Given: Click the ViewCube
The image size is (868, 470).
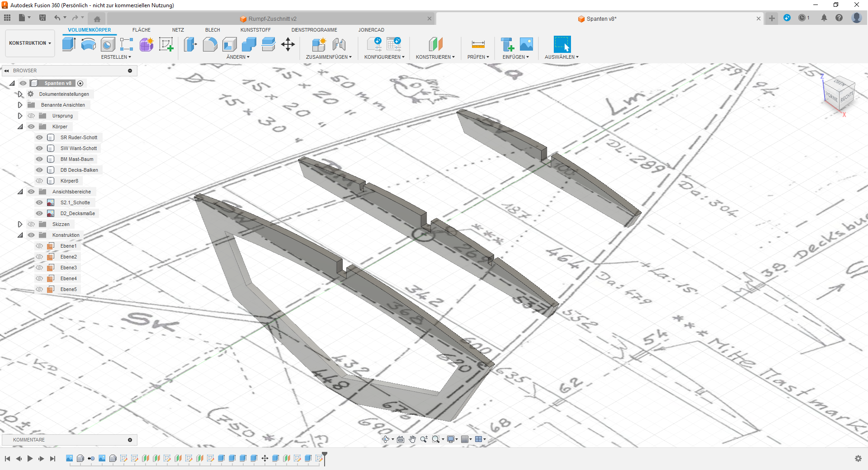Looking at the screenshot, I should click(840, 94).
